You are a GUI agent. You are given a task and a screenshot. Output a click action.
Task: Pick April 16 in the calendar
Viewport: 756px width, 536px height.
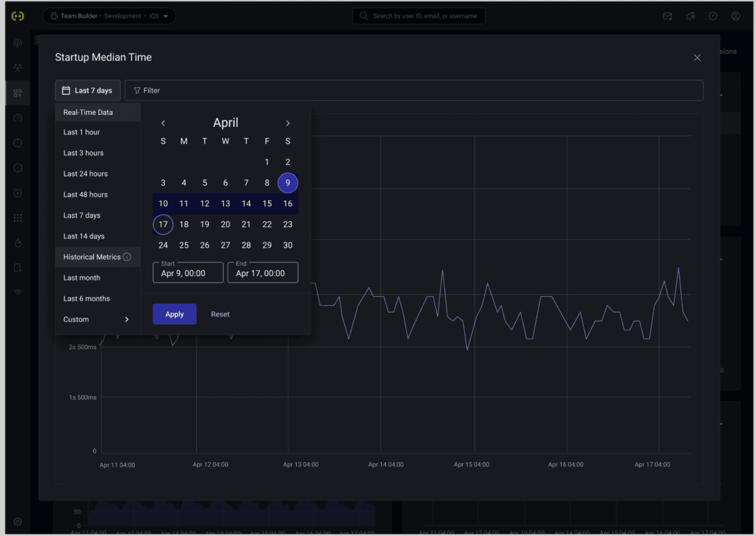[288, 204]
